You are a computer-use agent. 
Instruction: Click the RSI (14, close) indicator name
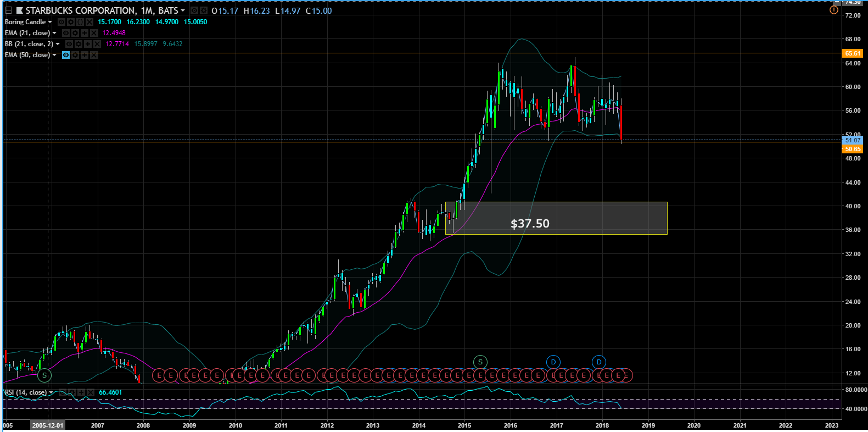coord(26,392)
